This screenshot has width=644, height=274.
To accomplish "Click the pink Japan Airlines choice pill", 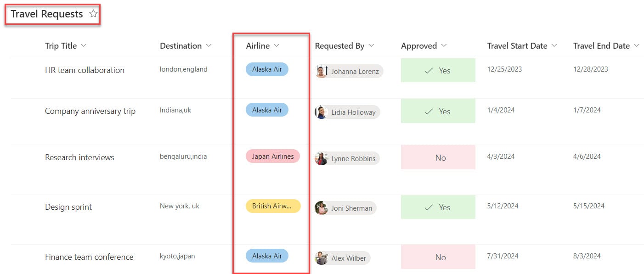I will click(x=273, y=157).
